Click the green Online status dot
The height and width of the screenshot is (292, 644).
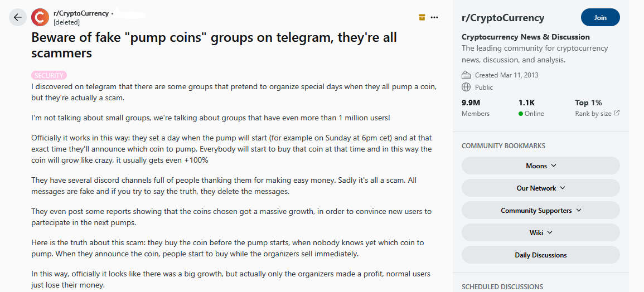click(x=520, y=114)
